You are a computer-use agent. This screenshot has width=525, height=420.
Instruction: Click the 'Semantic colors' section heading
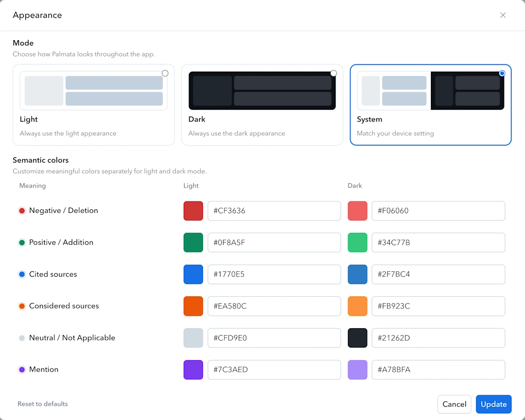point(41,160)
